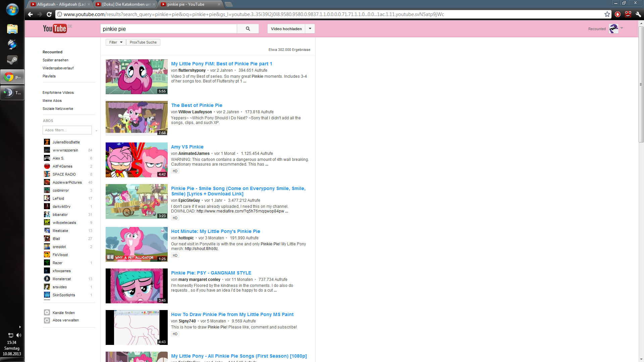
Task: Open the wrench settings menu
Action: [x=638, y=14]
